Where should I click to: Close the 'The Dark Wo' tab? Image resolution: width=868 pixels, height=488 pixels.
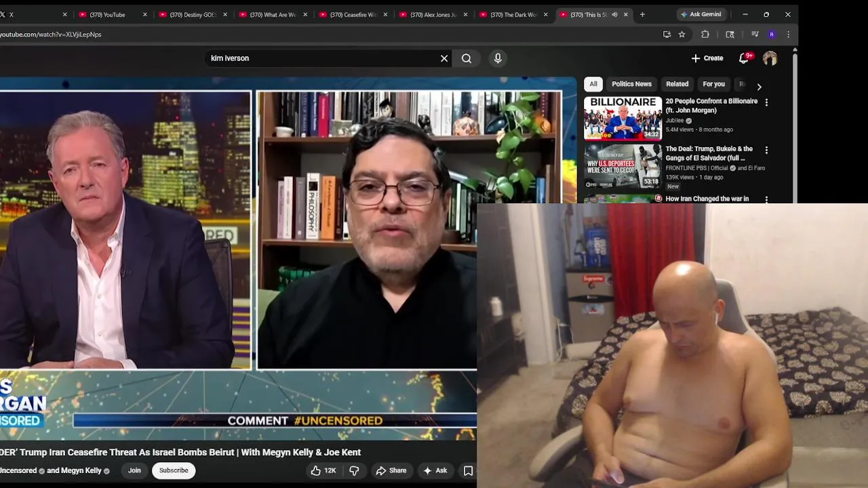545,14
